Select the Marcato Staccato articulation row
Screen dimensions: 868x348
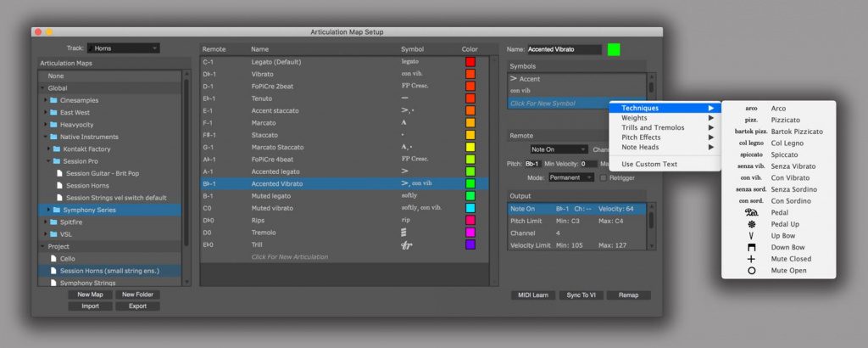tap(344, 147)
